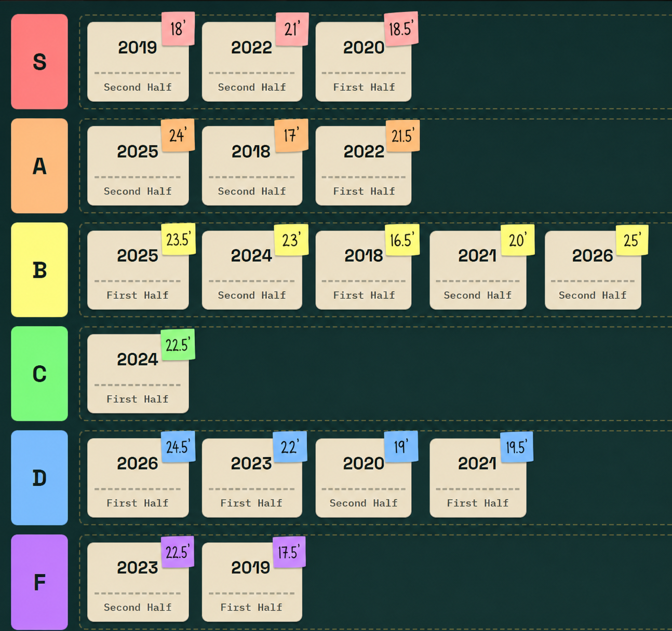Select the purple 22.5' sticky note
The image size is (672, 631).
tap(178, 552)
